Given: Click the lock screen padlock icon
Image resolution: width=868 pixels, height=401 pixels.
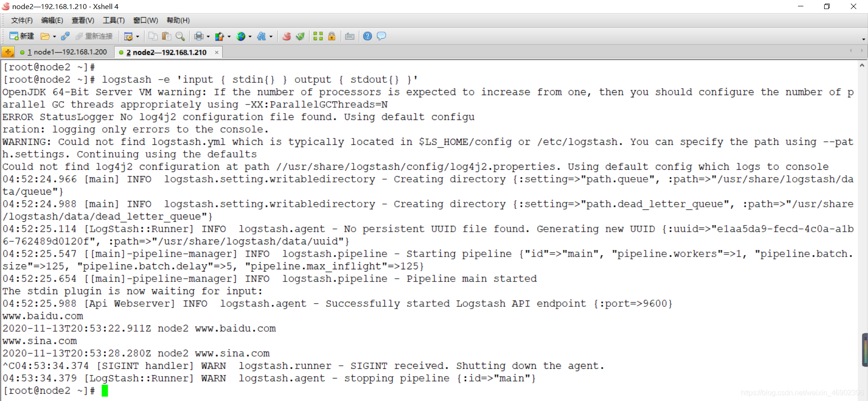Looking at the screenshot, I should pos(332,36).
